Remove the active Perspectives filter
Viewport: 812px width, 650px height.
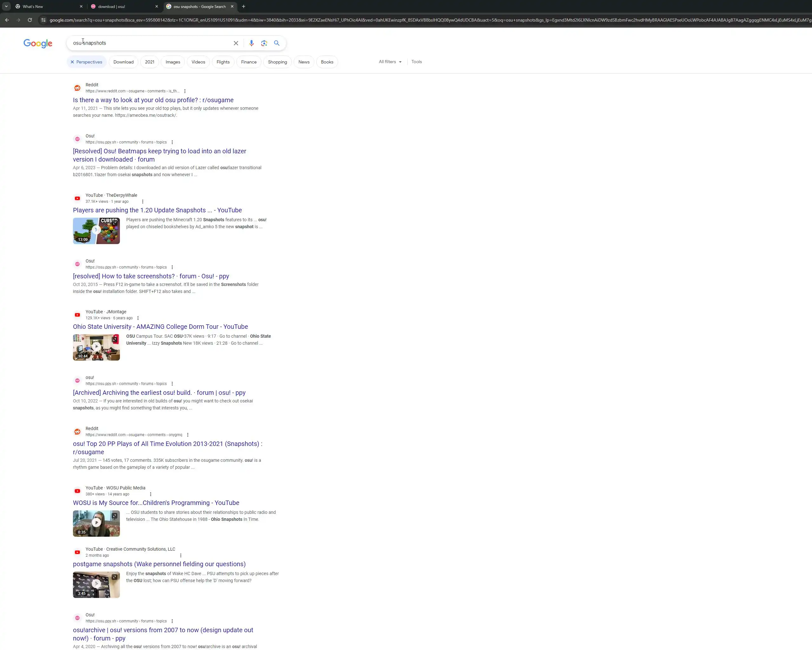72,62
